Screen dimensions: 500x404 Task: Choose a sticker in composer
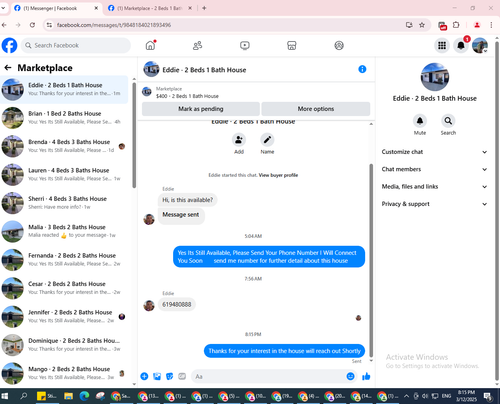pos(170,376)
